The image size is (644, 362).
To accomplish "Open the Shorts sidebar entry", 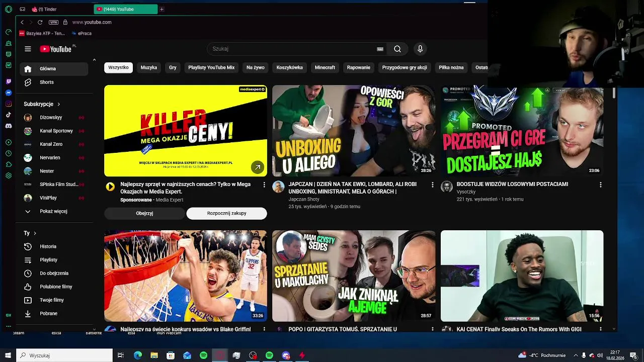I will [54, 82].
